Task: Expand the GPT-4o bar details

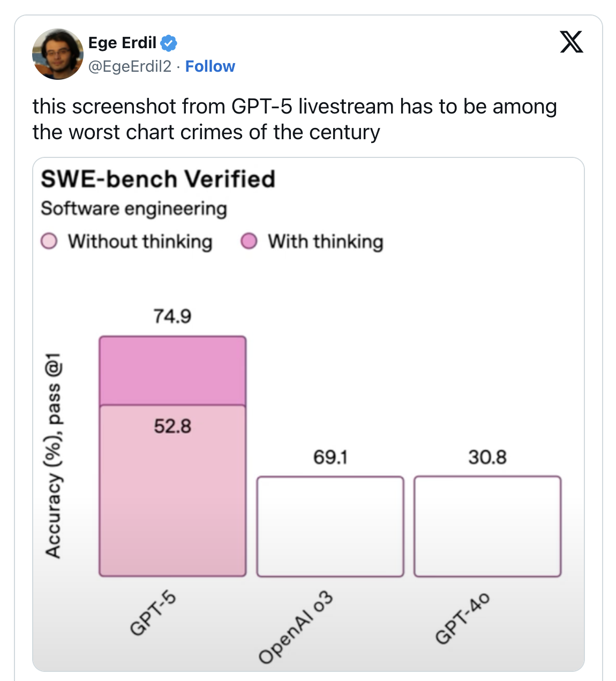Action: point(486,526)
